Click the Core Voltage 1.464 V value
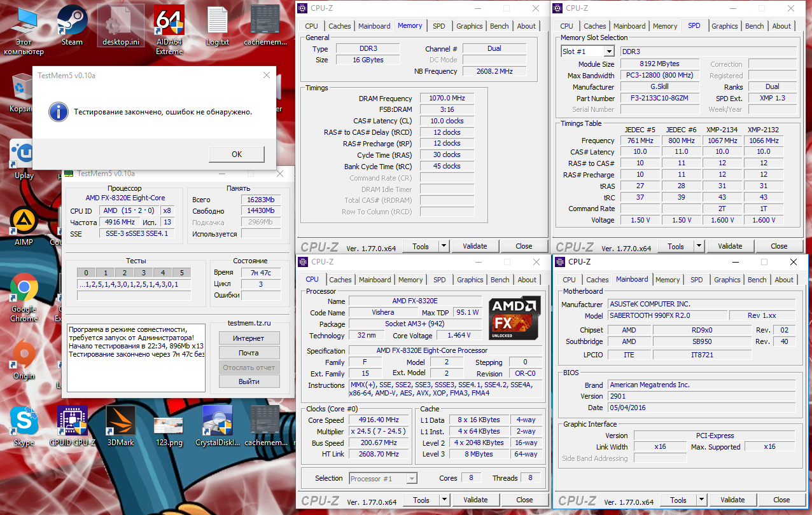 (x=459, y=335)
